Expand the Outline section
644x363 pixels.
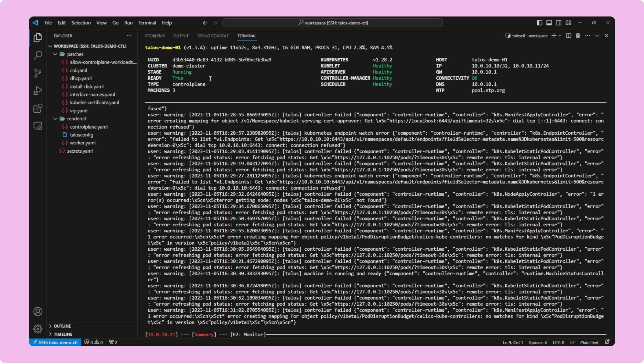(62, 326)
